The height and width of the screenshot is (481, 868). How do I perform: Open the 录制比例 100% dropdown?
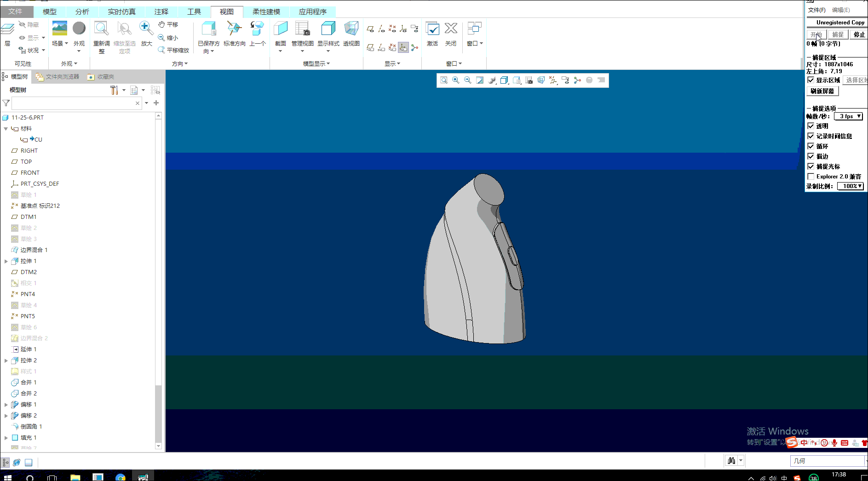coord(851,186)
